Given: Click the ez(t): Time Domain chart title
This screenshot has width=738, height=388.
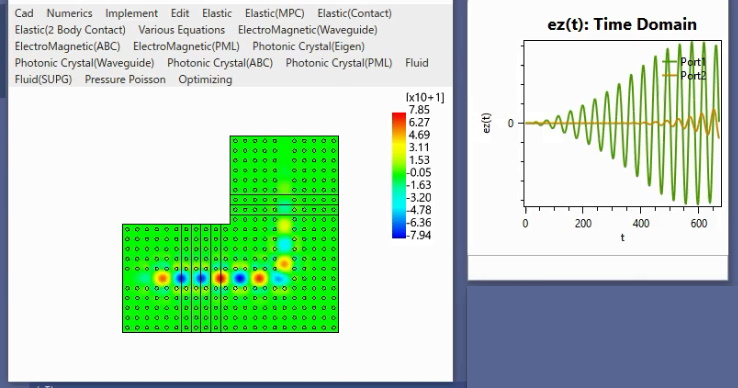Looking at the screenshot, I should tap(622, 24).
